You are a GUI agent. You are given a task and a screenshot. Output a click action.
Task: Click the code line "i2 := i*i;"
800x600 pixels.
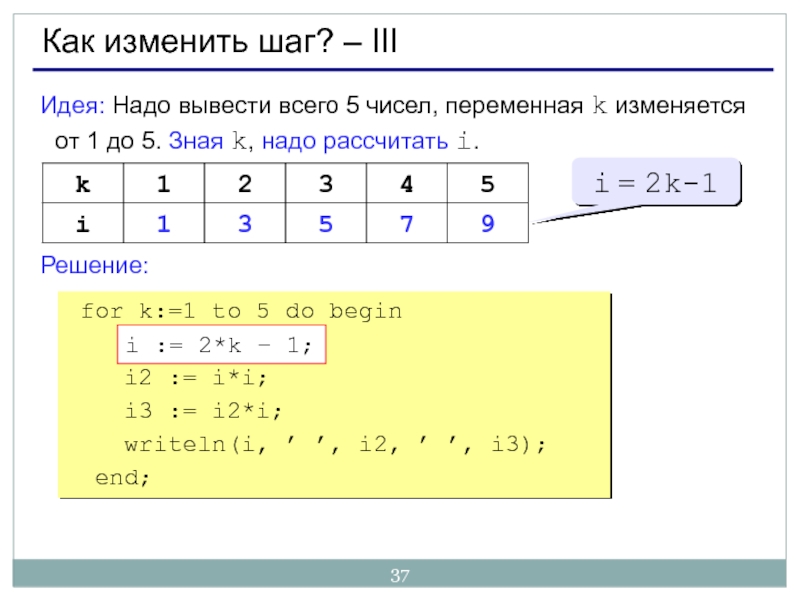pos(197,379)
